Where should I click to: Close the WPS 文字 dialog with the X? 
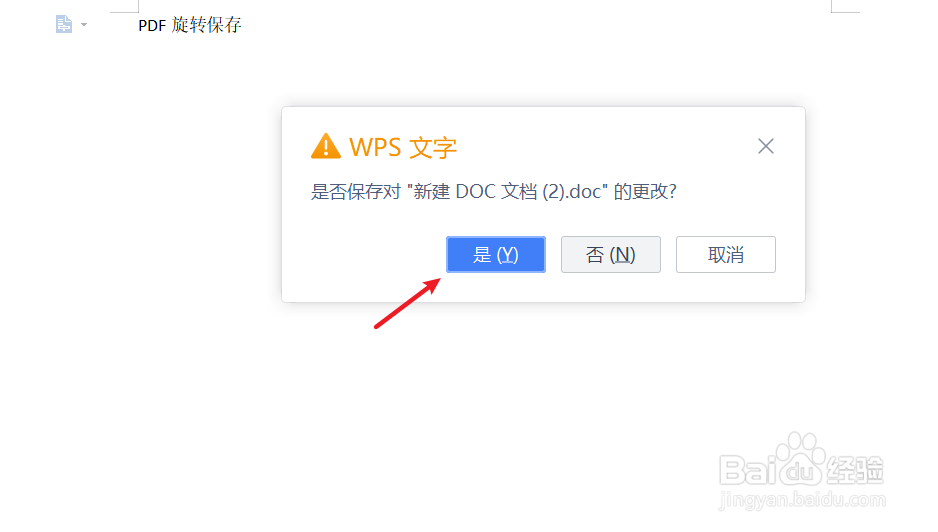click(766, 146)
